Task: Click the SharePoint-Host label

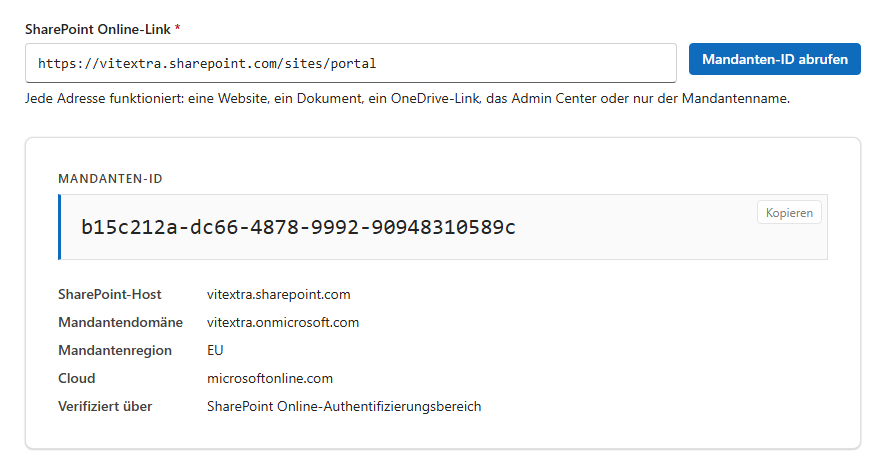Action: point(110,294)
